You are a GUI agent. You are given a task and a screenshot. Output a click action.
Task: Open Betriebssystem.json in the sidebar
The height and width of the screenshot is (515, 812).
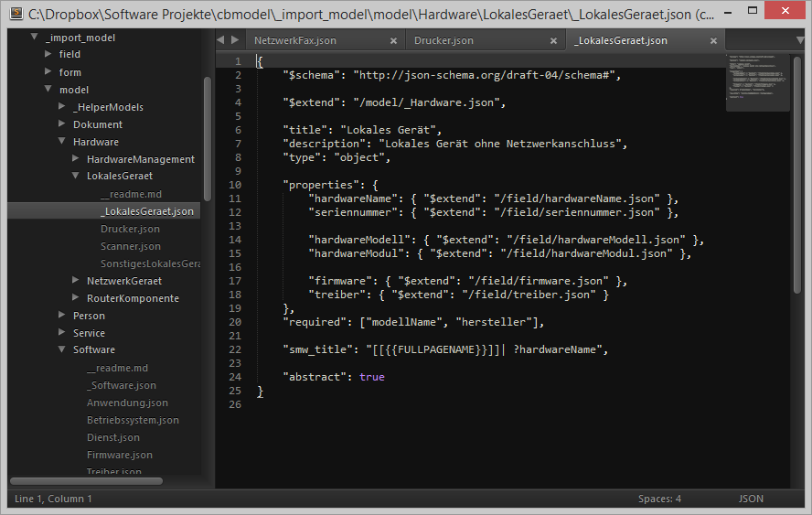pyautogui.click(x=133, y=420)
